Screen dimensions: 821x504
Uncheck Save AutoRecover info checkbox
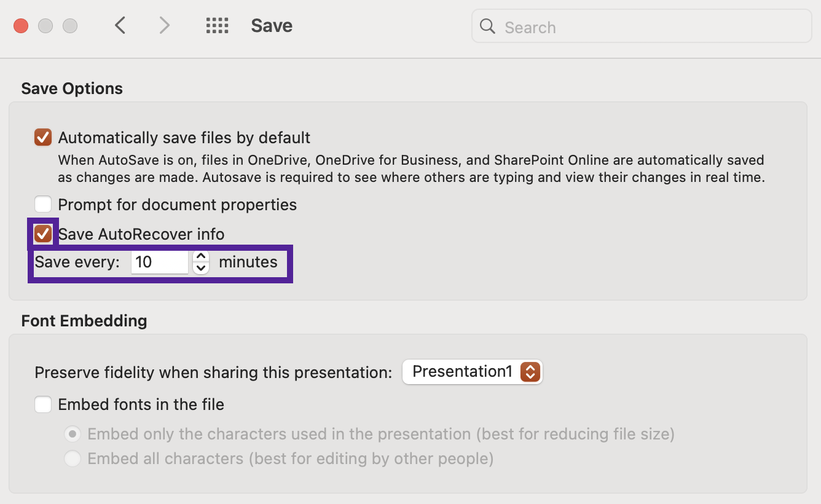coord(43,234)
